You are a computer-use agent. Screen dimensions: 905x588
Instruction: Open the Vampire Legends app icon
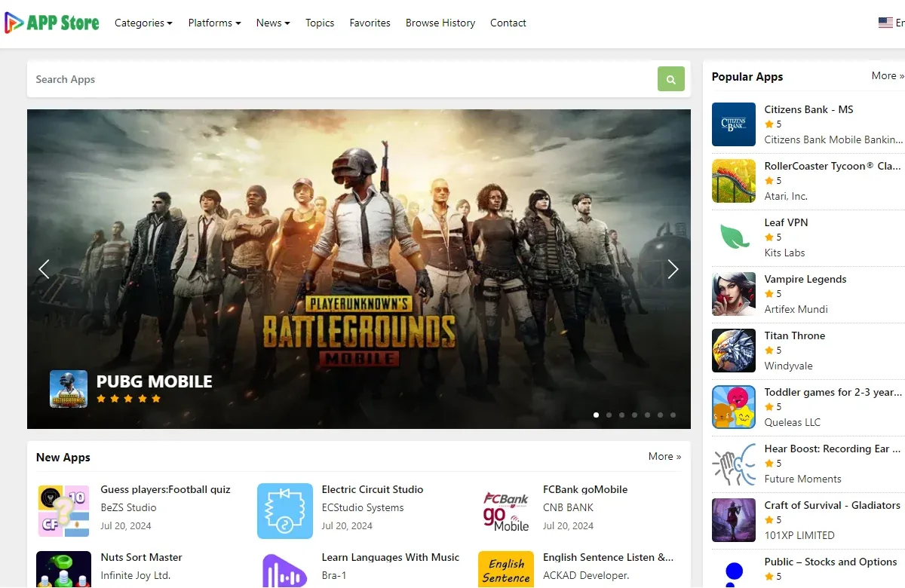(734, 294)
